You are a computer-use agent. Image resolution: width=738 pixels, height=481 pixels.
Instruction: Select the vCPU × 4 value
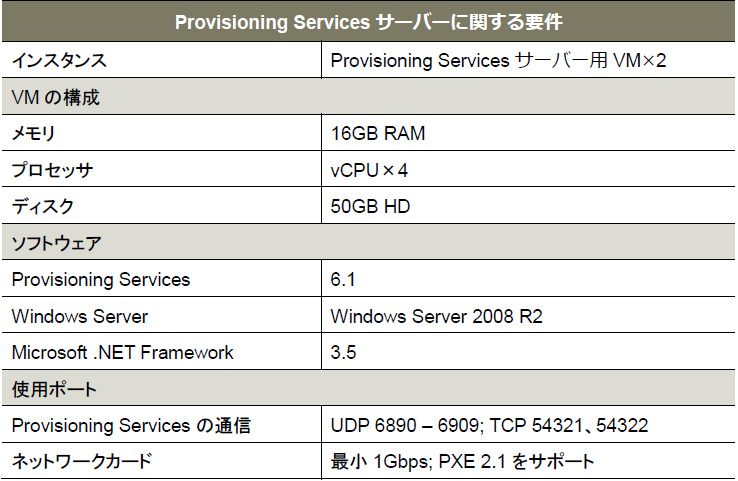(369, 170)
